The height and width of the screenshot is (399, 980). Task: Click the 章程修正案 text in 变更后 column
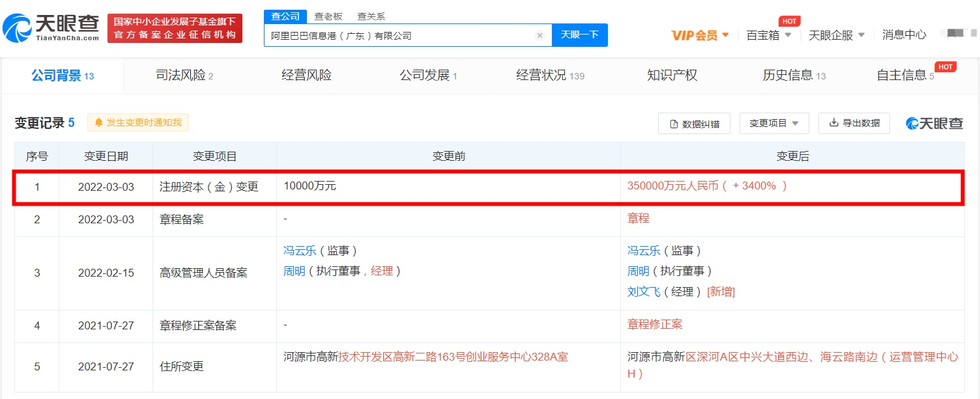[x=655, y=323]
